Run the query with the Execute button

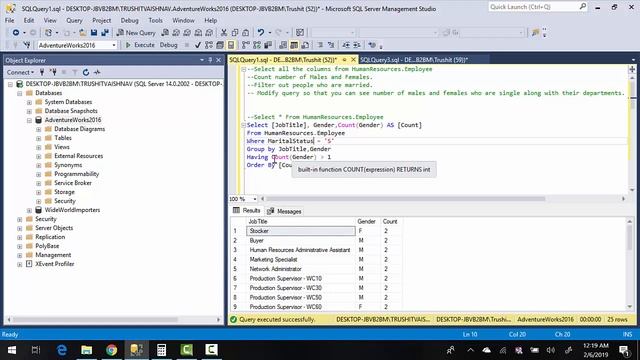tap(140, 45)
